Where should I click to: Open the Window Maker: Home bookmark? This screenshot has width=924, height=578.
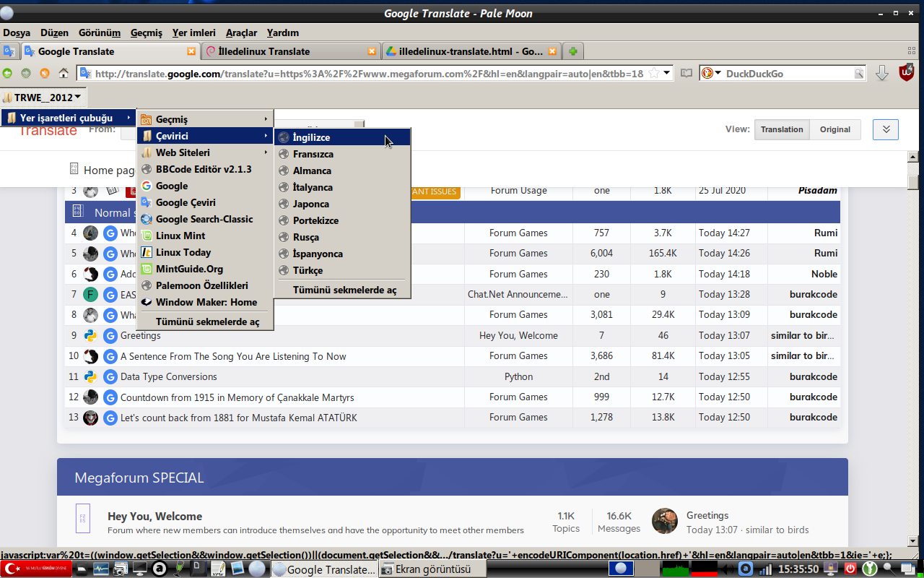(x=205, y=302)
